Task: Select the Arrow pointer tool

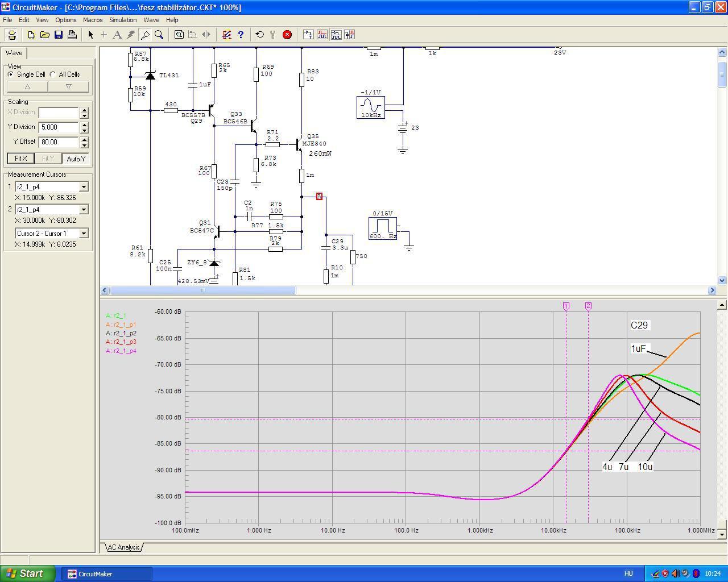Action: [x=90, y=35]
